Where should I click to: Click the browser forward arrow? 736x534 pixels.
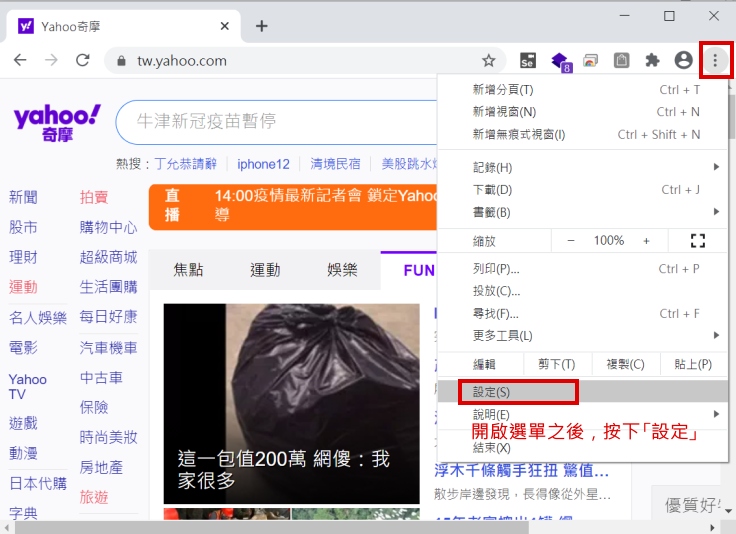pyautogui.click(x=51, y=60)
